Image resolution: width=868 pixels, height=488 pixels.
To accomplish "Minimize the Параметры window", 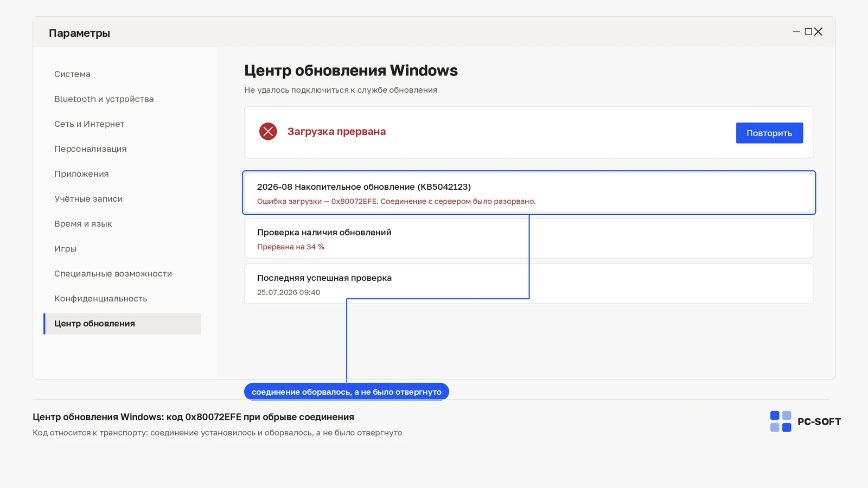I will (x=796, y=32).
